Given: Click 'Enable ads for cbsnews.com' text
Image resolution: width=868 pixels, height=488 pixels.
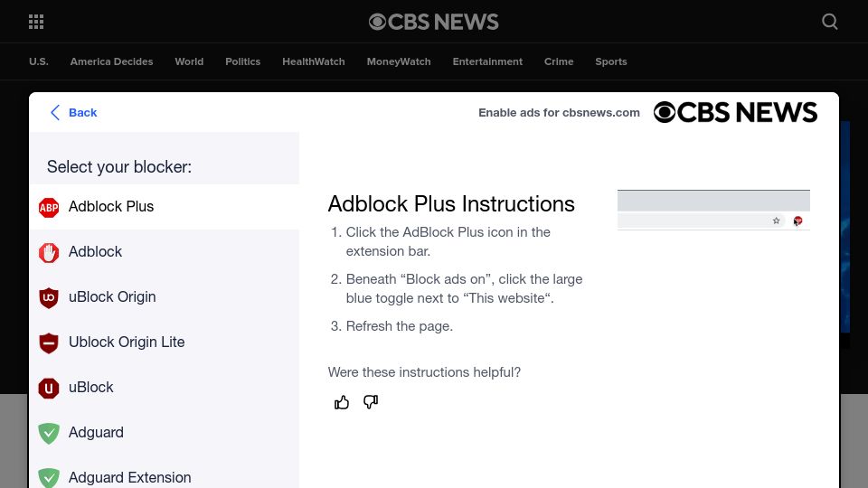Looking at the screenshot, I should pos(559,112).
